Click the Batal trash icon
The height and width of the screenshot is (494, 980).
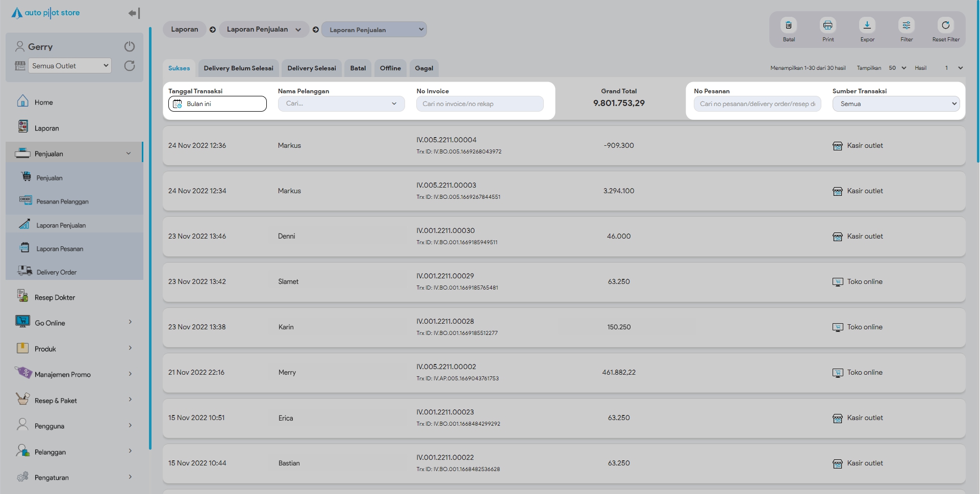click(788, 25)
